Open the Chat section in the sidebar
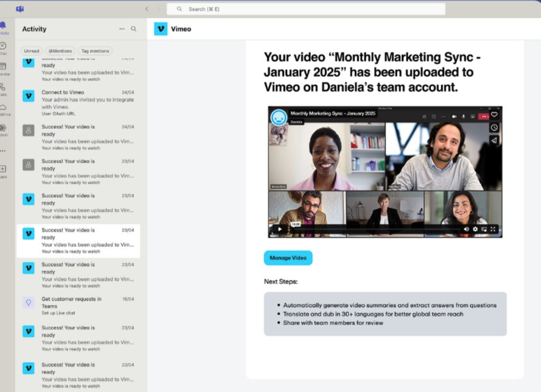 [3, 47]
